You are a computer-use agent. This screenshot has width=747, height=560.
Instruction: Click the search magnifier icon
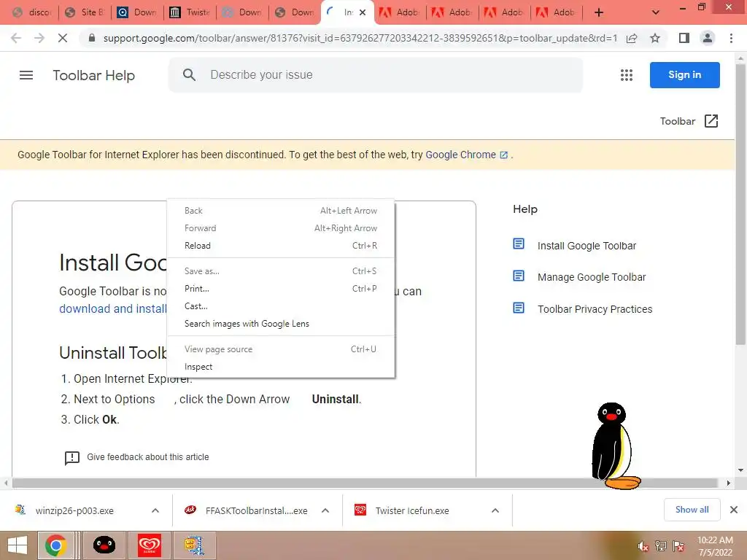pyautogui.click(x=189, y=75)
